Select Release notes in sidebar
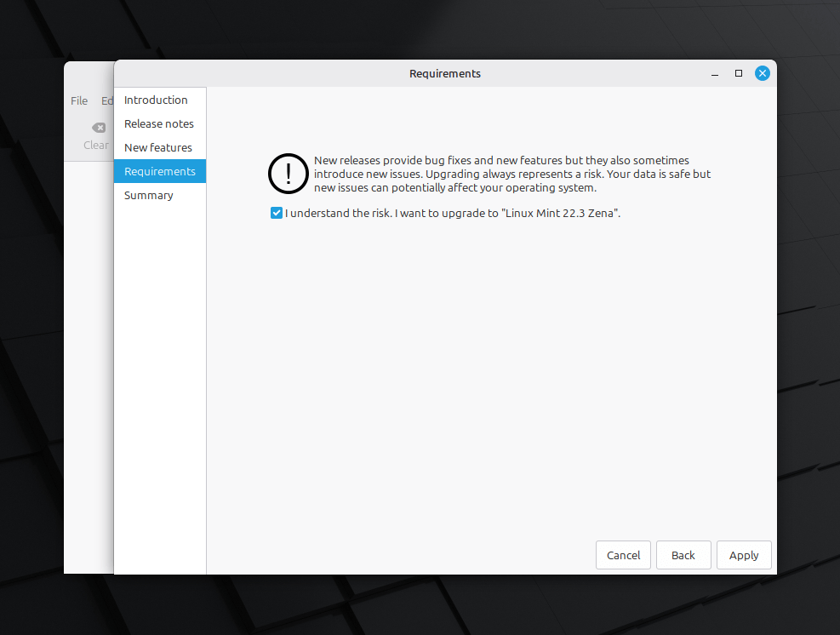 click(x=160, y=123)
